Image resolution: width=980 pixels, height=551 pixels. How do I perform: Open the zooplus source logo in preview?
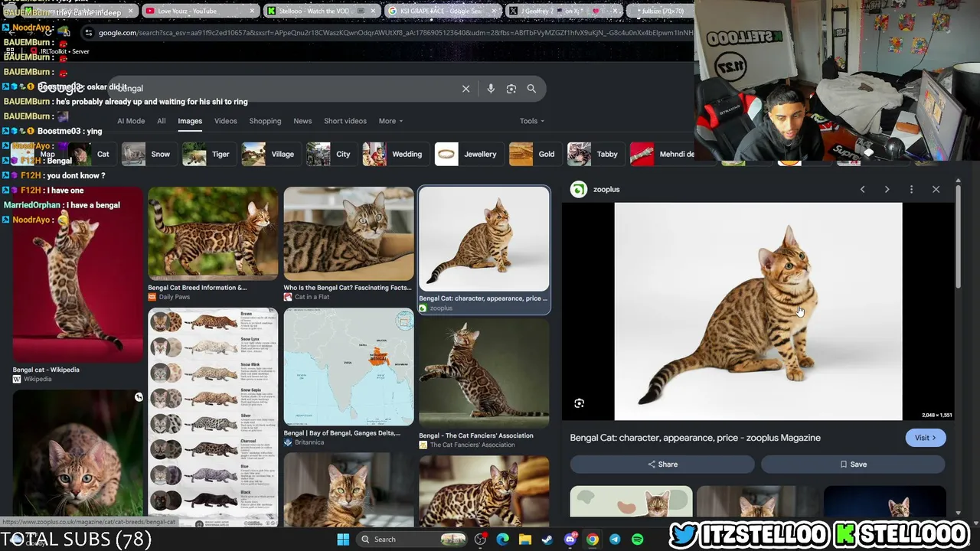[x=579, y=189]
